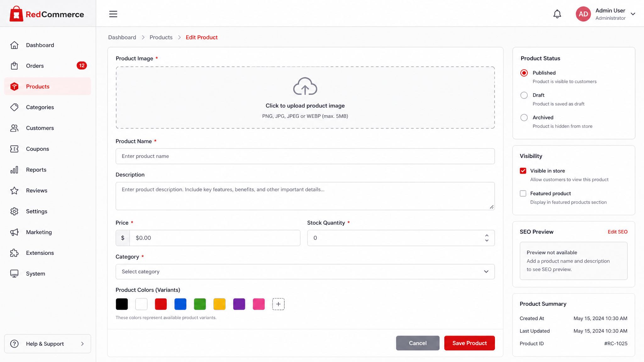Image resolution: width=644 pixels, height=362 pixels.
Task: Click the Settings gear icon
Action: [14, 211]
